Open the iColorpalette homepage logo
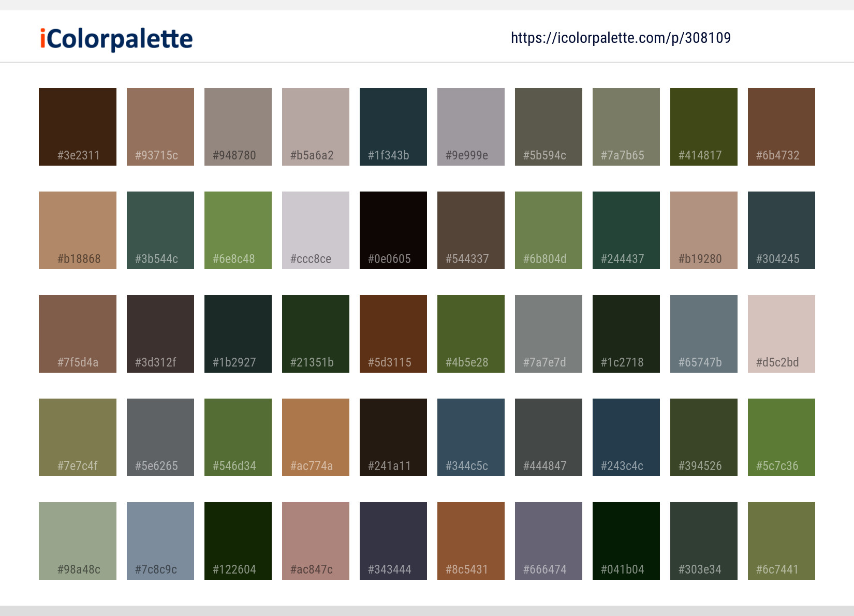 115,38
